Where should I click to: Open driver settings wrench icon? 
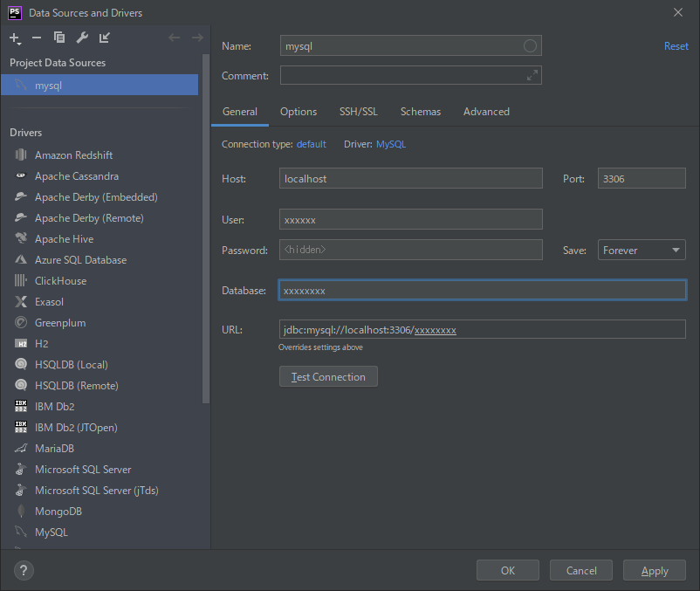coord(82,38)
